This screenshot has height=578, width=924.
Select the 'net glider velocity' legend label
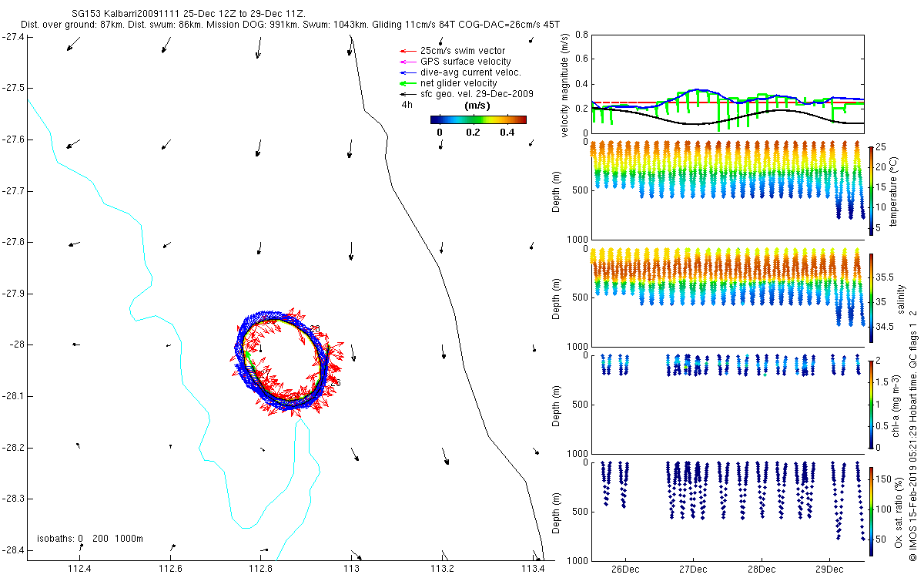click(458, 83)
